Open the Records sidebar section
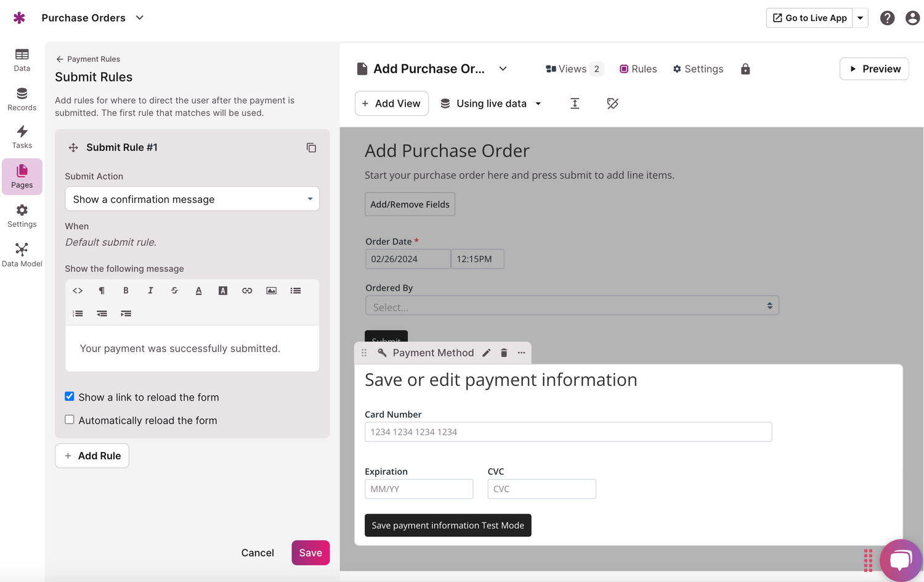 pos(22,99)
